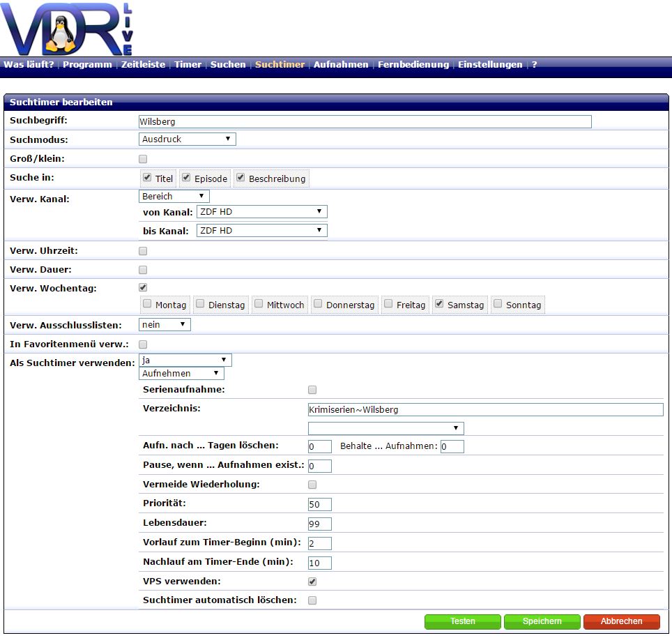
Task: Click the 'Aufn. nach ... Tagen löschen' field
Action: coord(320,446)
